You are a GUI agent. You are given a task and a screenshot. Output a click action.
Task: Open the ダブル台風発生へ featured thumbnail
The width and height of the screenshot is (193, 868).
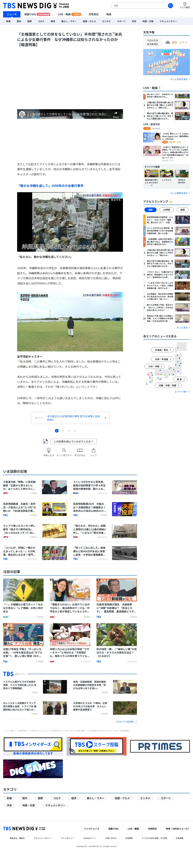click(x=23, y=635)
